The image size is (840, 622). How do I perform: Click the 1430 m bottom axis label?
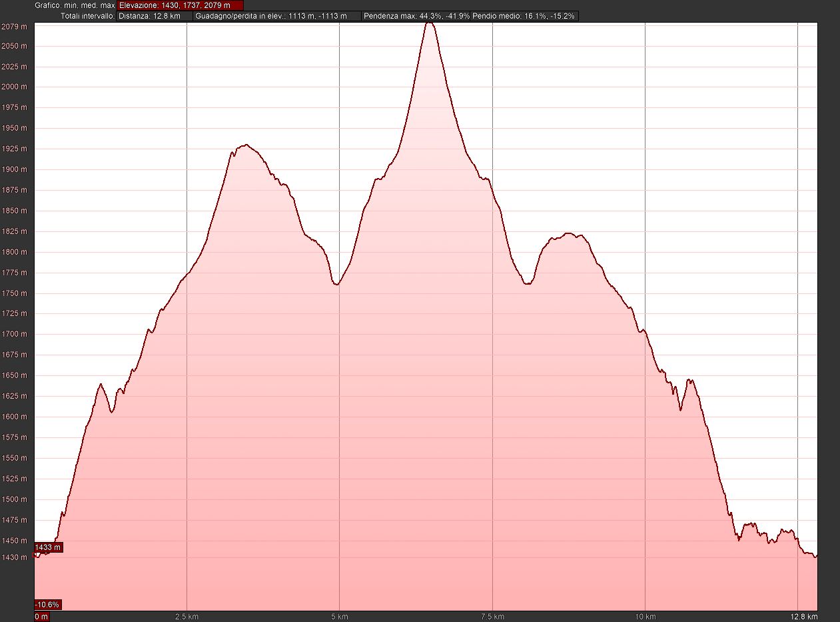(14, 557)
